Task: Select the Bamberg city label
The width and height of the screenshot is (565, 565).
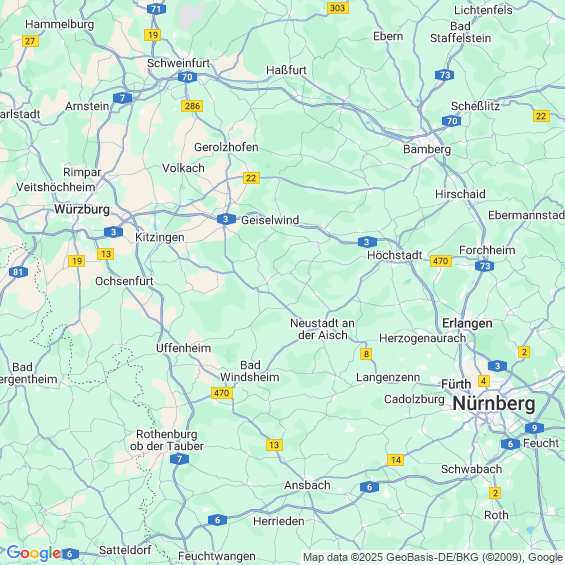Action: coord(427,149)
